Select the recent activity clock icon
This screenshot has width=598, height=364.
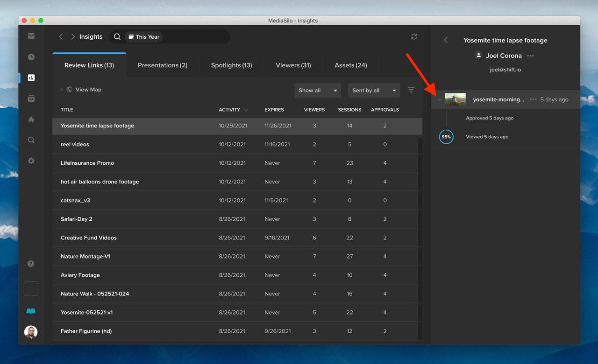[31, 56]
